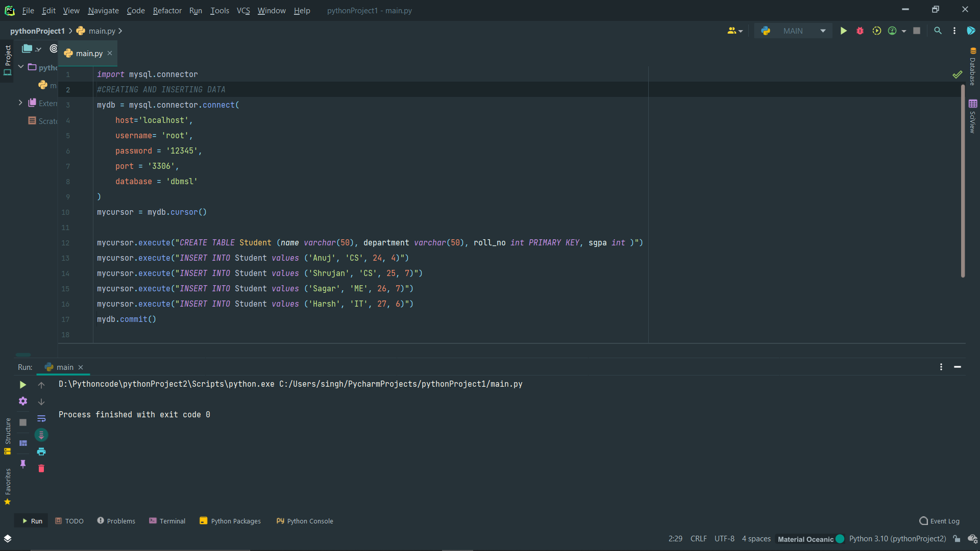The image size is (980, 551).
Task: Open the Profiler using the green gauge icon
Action: pyautogui.click(x=893, y=31)
